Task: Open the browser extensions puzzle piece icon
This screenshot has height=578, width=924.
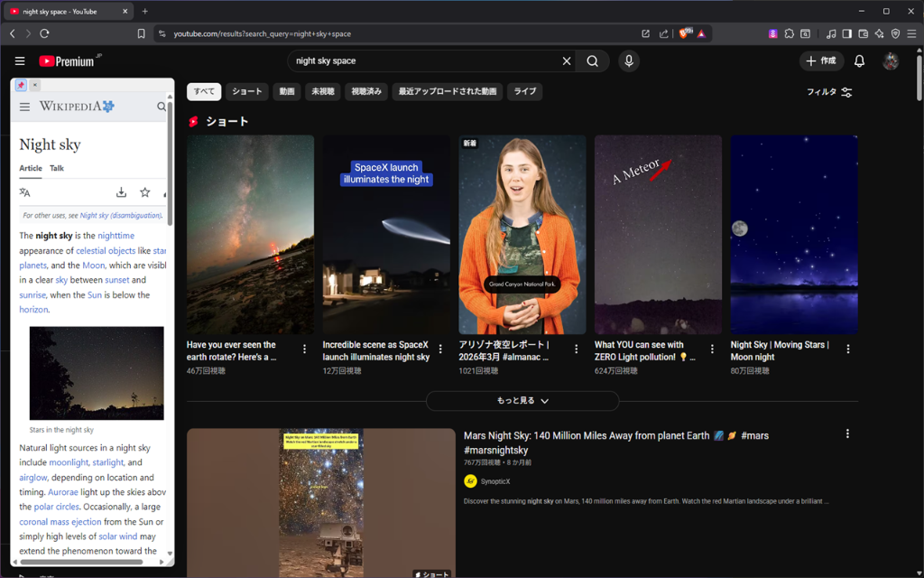Action: [789, 33]
